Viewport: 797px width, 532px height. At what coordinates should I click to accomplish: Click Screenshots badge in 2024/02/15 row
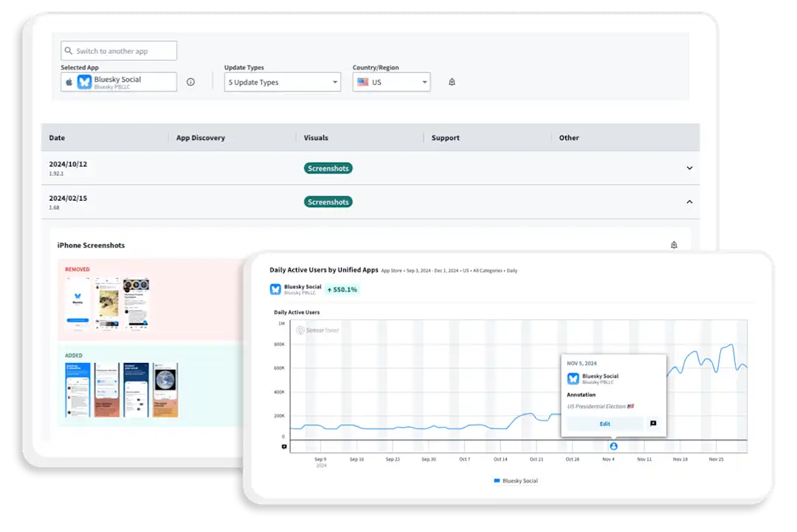(328, 201)
